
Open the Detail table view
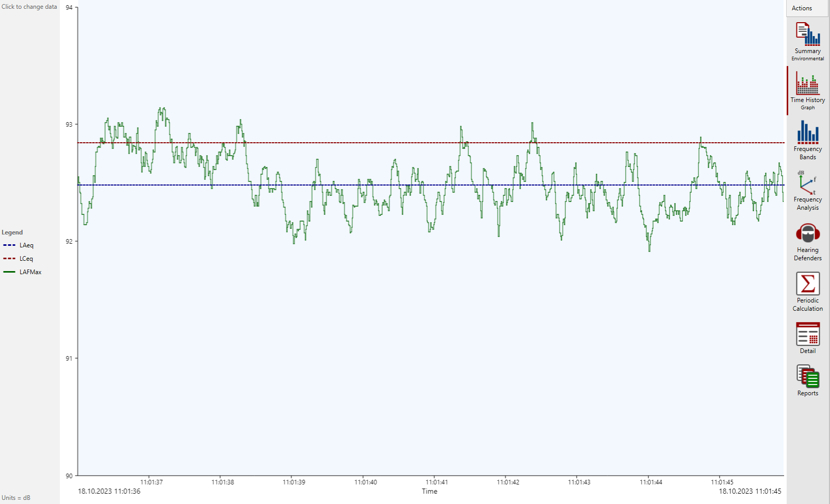808,338
